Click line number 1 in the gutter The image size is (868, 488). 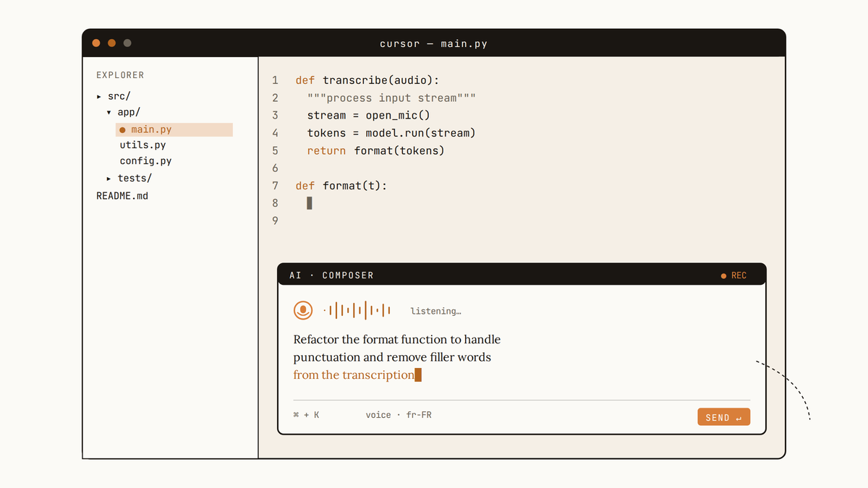coord(275,80)
